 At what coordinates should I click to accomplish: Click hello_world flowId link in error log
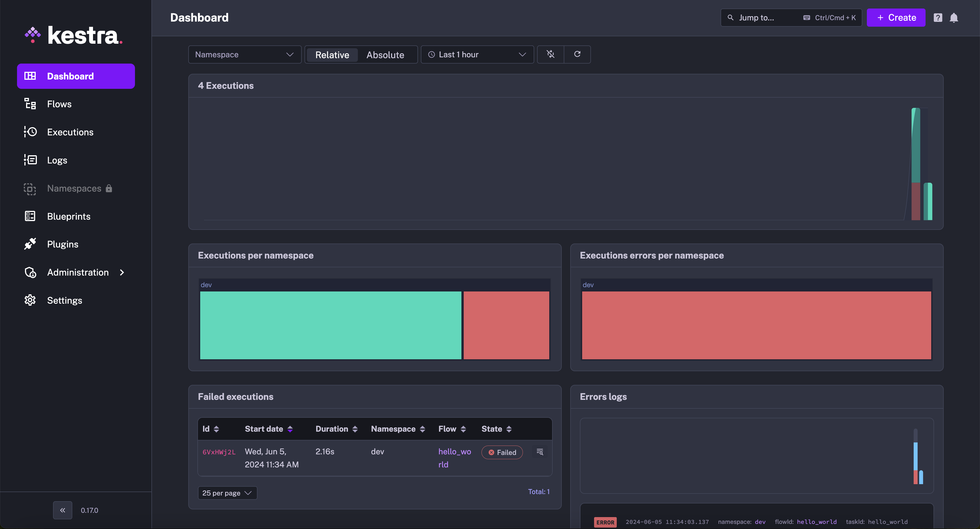pyautogui.click(x=816, y=522)
